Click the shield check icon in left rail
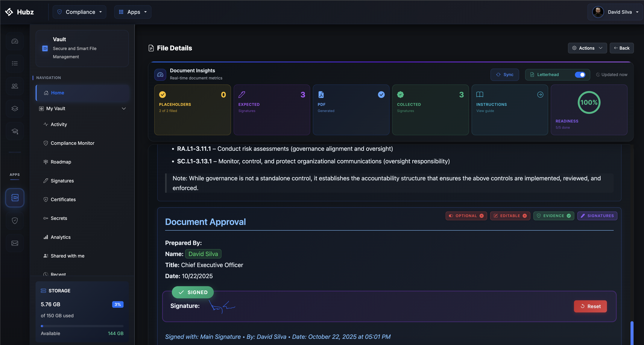This screenshot has width=644, height=345. click(15, 220)
